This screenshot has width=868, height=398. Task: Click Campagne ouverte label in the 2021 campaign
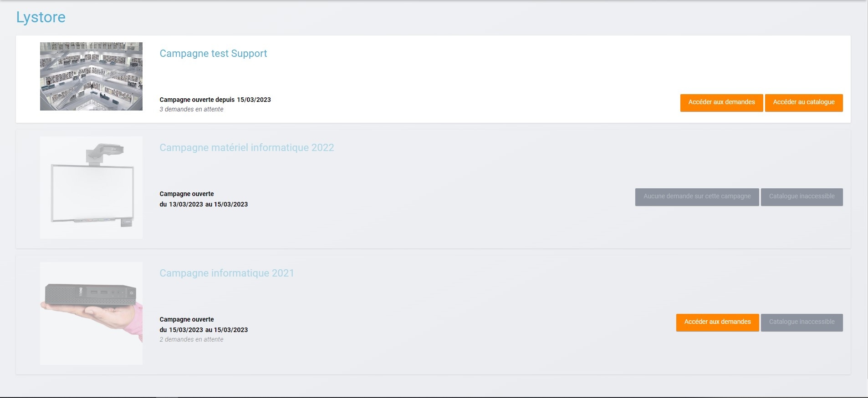(187, 319)
